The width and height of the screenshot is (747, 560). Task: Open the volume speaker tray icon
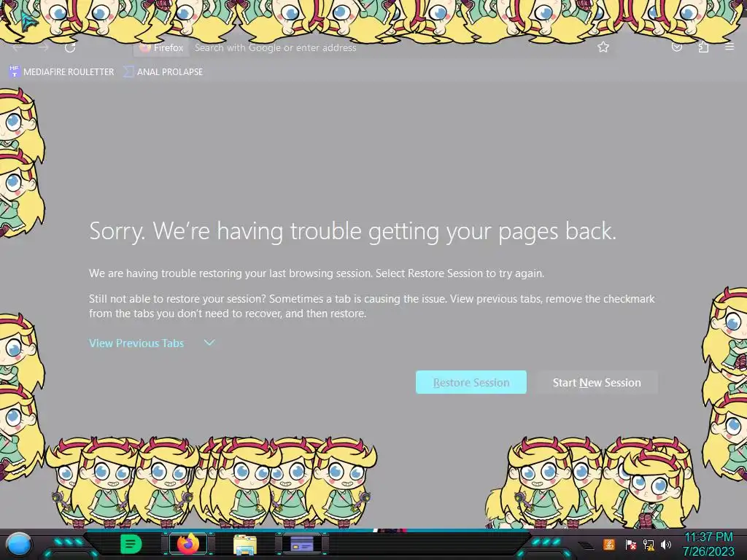coord(666,544)
